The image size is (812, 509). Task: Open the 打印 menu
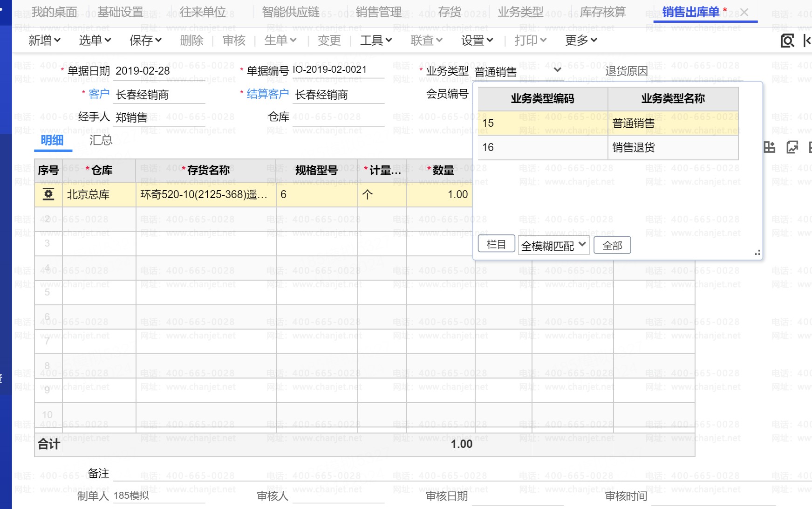click(530, 41)
